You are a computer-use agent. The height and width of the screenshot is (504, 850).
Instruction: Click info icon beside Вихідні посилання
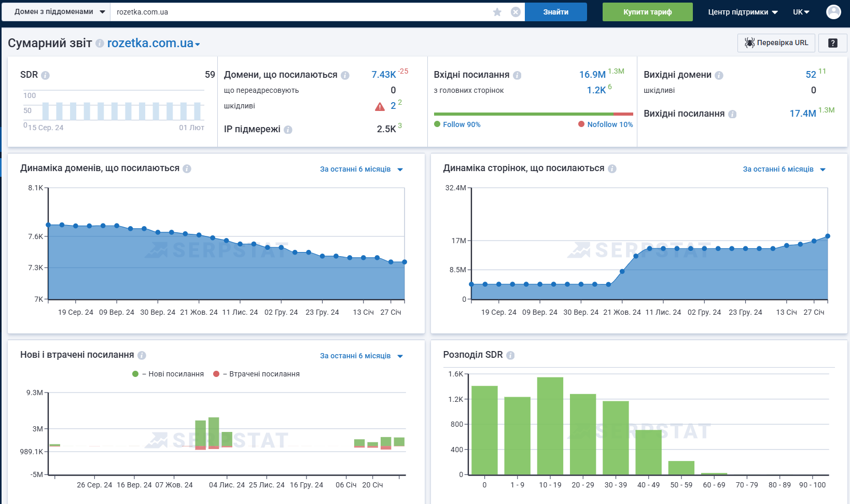tap(732, 114)
